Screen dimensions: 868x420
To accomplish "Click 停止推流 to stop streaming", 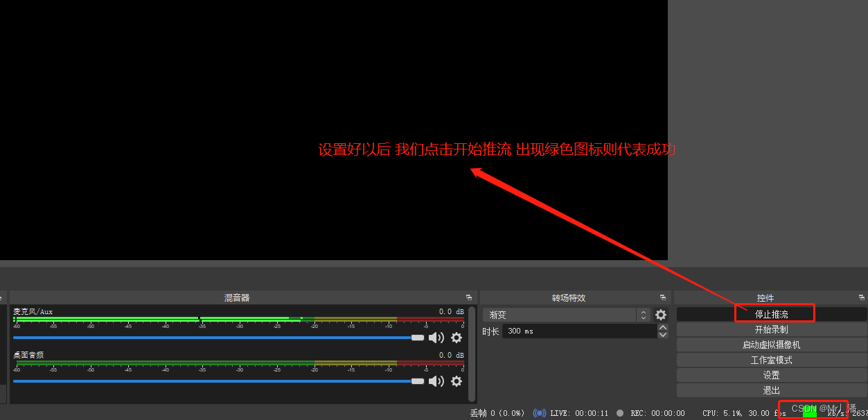I will pyautogui.click(x=772, y=314).
